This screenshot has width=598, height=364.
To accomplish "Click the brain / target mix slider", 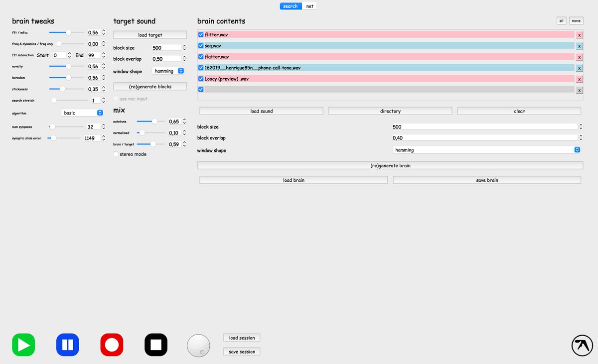I will pos(151,144).
